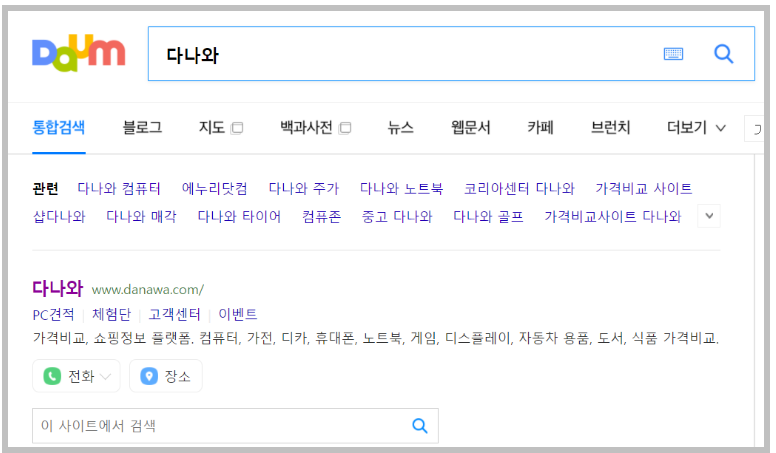The width and height of the screenshot is (776, 453).
Task: Switch to the 뉴스 tab
Action: pos(400,128)
